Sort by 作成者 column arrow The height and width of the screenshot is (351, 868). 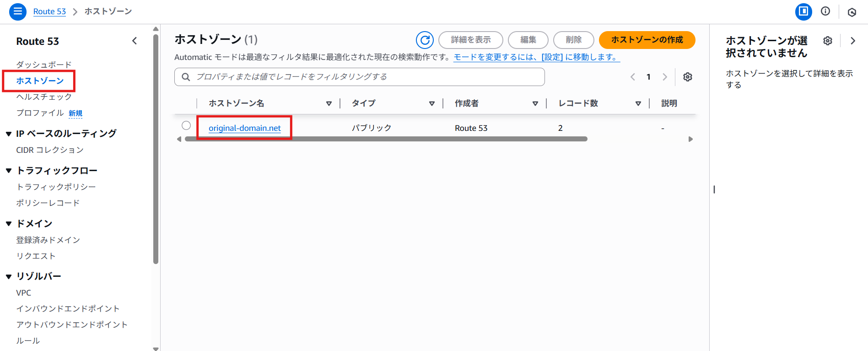click(x=535, y=103)
